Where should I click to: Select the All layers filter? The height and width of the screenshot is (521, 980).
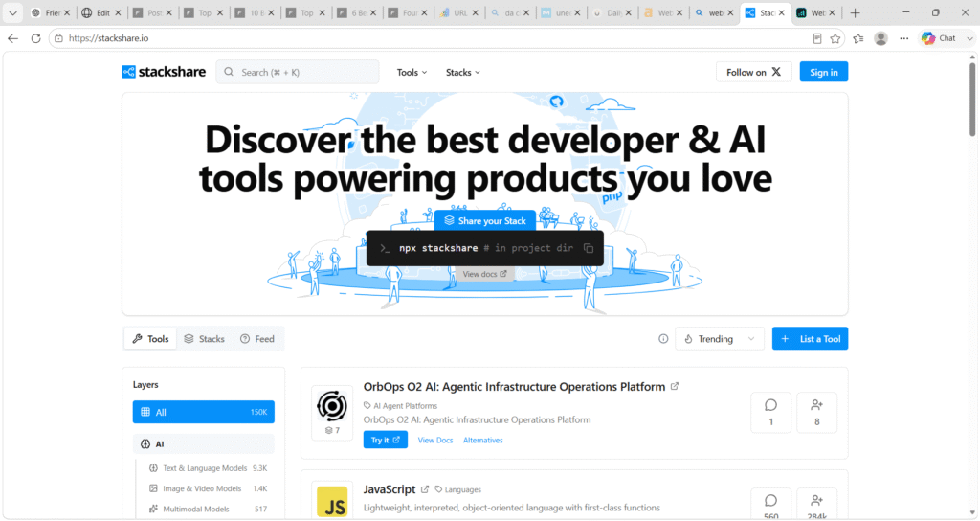[x=203, y=412]
